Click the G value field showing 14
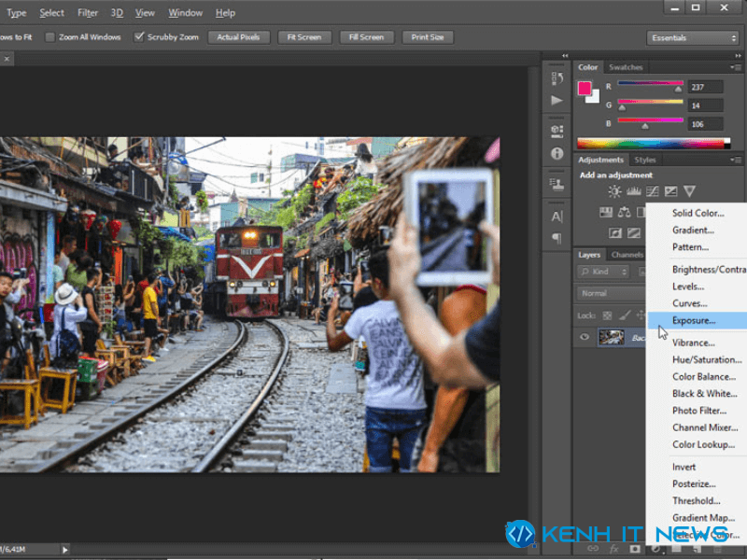The height and width of the screenshot is (560, 747). [x=705, y=105]
